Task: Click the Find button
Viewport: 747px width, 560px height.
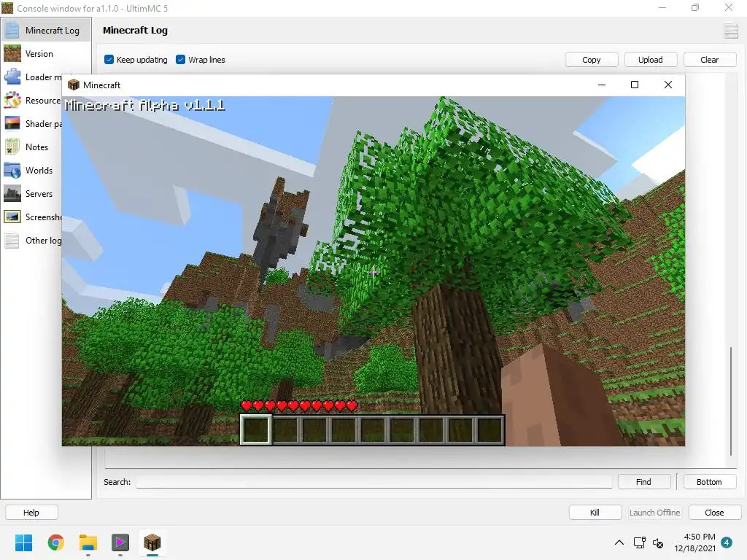Action: point(643,482)
